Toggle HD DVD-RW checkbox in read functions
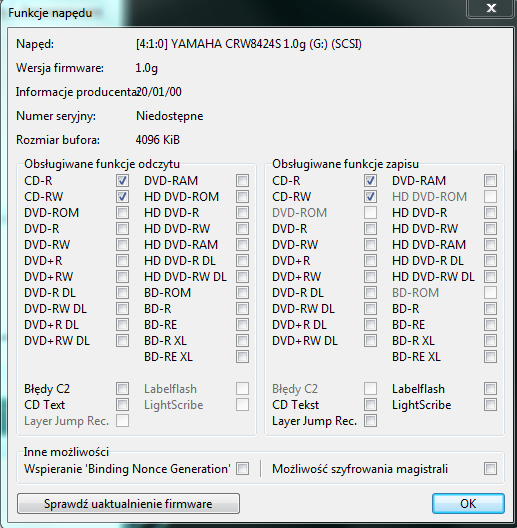Image resolution: width=517 pixels, height=528 pixels. (x=243, y=228)
